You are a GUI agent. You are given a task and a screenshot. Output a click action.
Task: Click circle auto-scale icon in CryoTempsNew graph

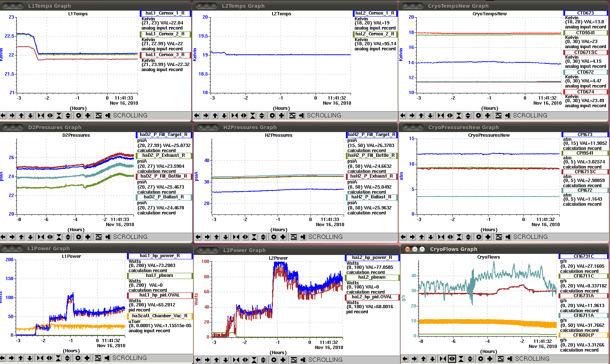pyautogui.click(x=479, y=116)
